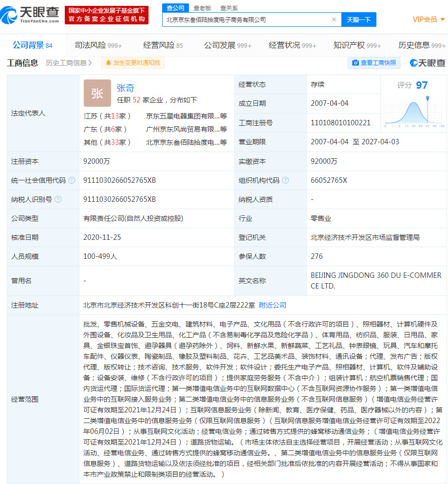Click the 其他（共33家） region entry
448x484 pixels.
pyautogui.click(x=107, y=142)
